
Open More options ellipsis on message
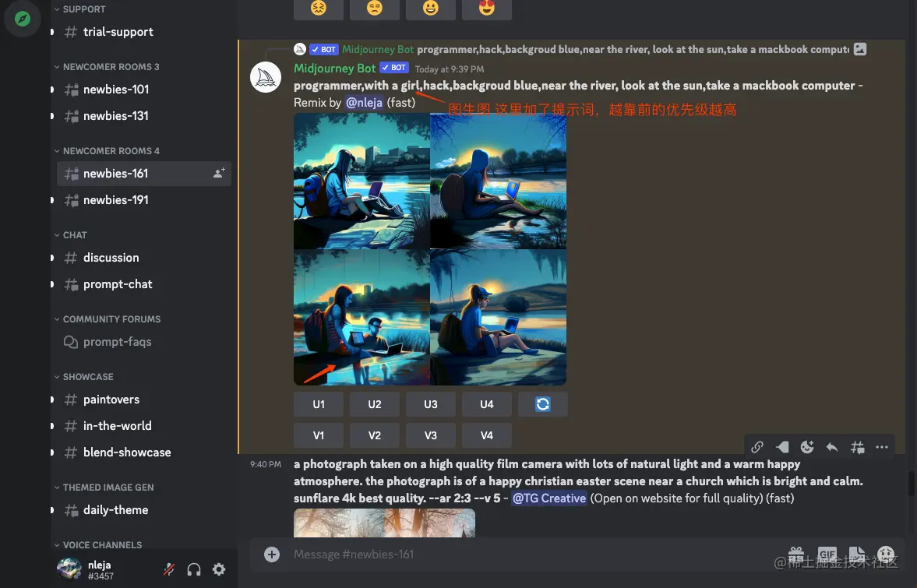(882, 447)
